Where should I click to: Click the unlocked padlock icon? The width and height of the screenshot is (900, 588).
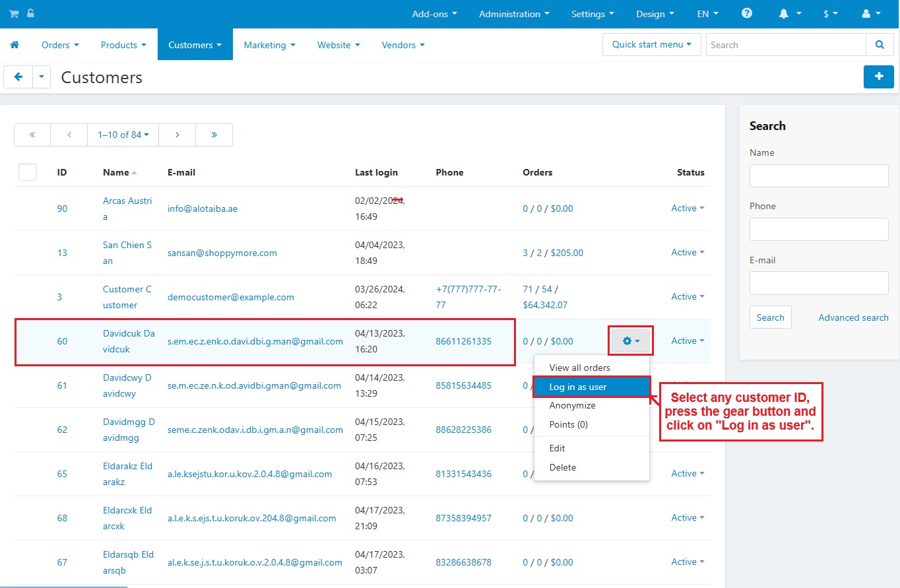(x=30, y=13)
